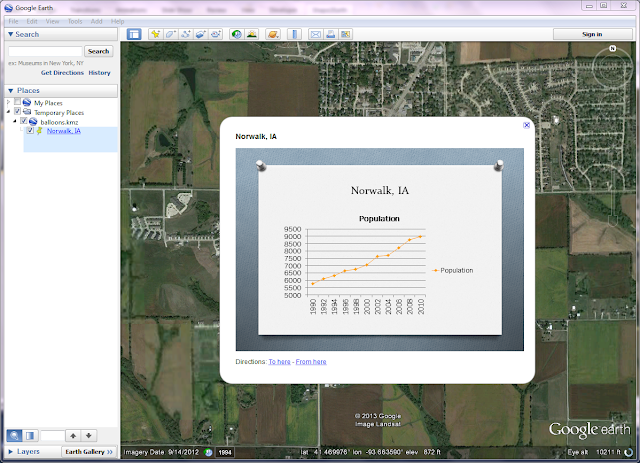Screen dimensions: 640x463
Task: View in Google Maps toolbar icon
Action: [x=346, y=34]
